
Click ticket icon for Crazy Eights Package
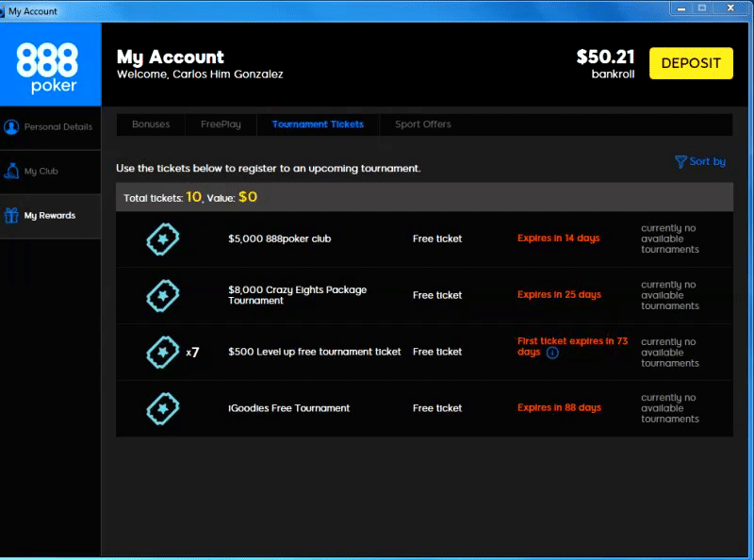(x=162, y=295)
